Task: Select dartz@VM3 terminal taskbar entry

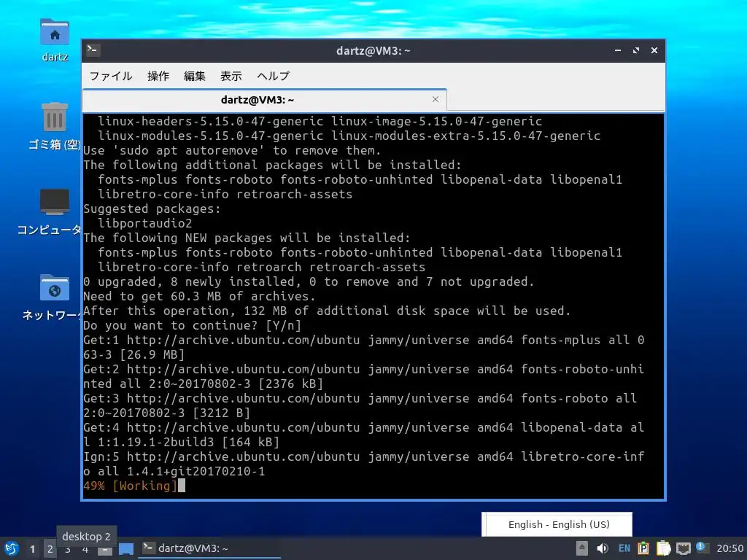Action: 209,548
